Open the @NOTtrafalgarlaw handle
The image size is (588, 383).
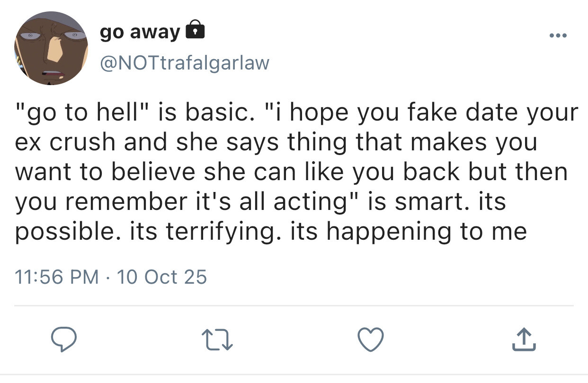184,62
